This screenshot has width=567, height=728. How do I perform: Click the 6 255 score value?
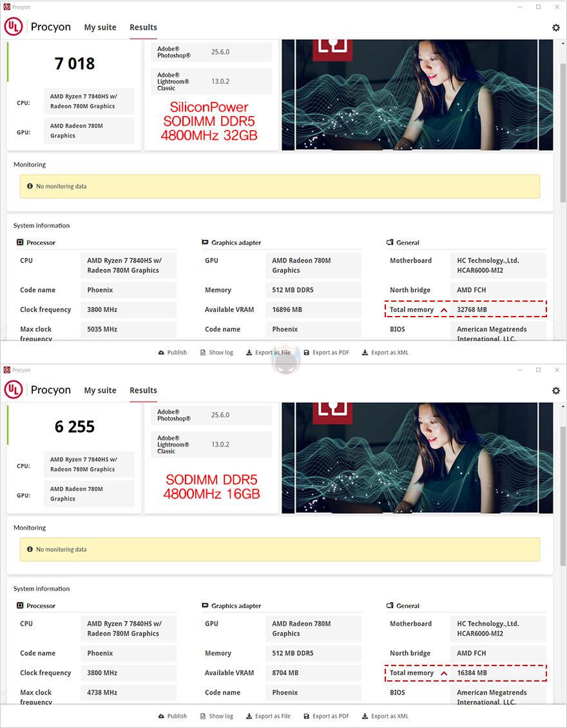point(75,427)
